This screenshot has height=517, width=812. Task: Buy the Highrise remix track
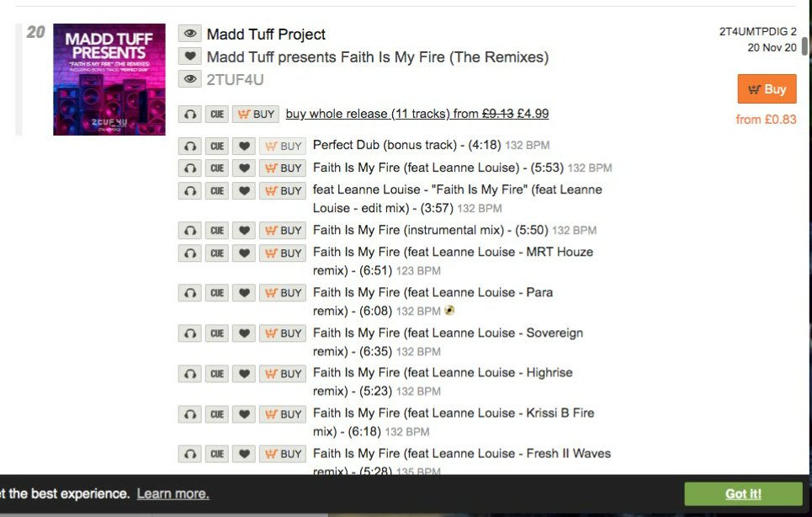click(x=283, y=374)
